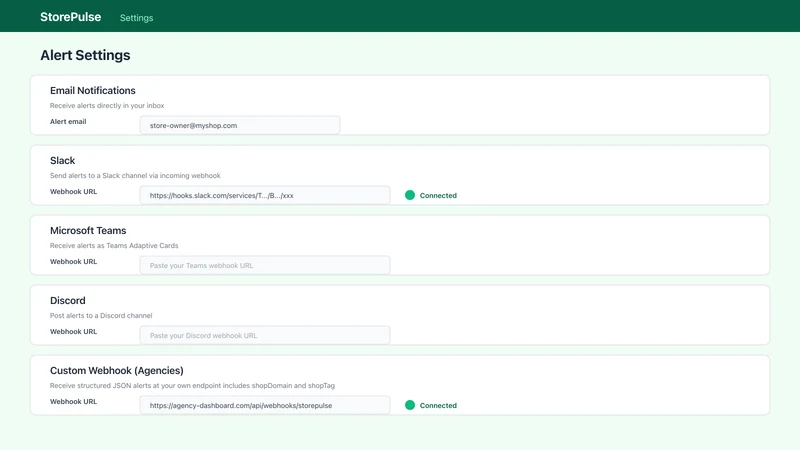Click "Receive alerts as Teams Adaptive Cards" text

coord(114,245)
